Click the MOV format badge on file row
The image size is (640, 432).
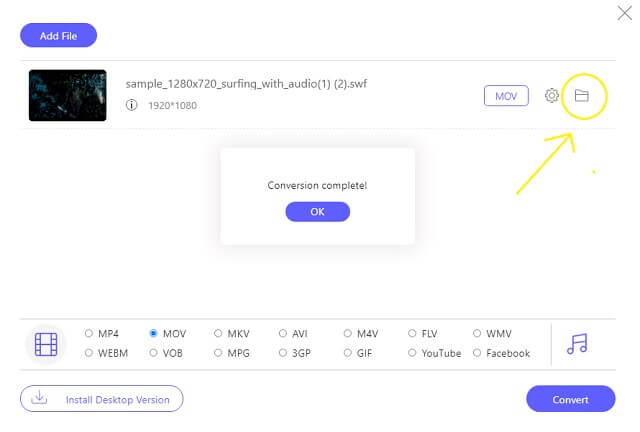click(506, 96)
